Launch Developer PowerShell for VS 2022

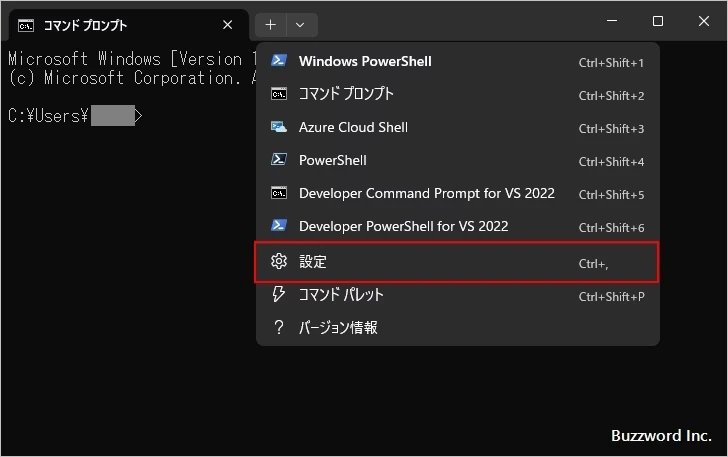(403, 226)
